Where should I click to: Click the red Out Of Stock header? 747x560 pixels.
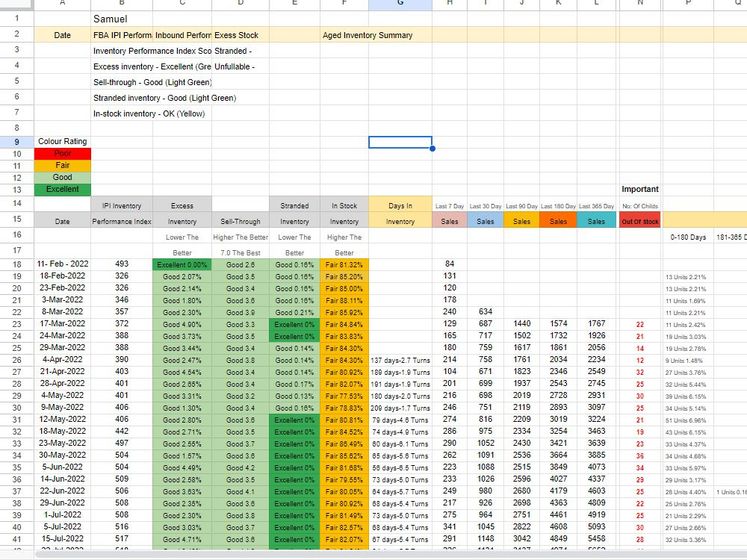tap(640, 222)
